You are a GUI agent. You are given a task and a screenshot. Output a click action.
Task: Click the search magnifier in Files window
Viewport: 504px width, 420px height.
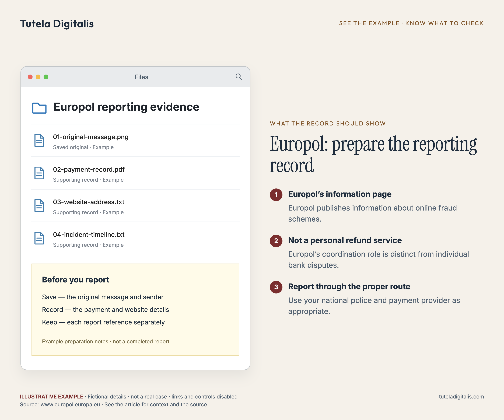[x=239, y=77]
